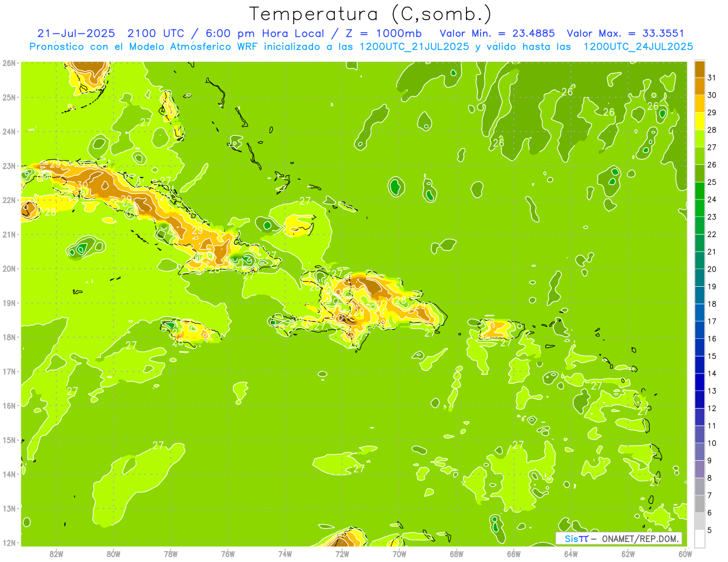Select the '60W' longitude axis label

(x=686, y=553)
